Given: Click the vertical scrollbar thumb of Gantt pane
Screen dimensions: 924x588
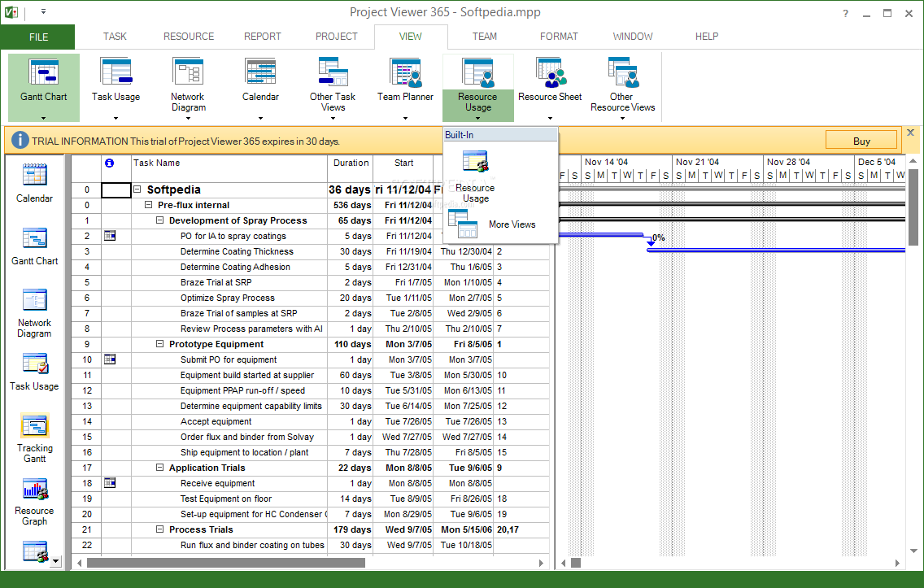Looking at the screenshot, I should 913,208.
